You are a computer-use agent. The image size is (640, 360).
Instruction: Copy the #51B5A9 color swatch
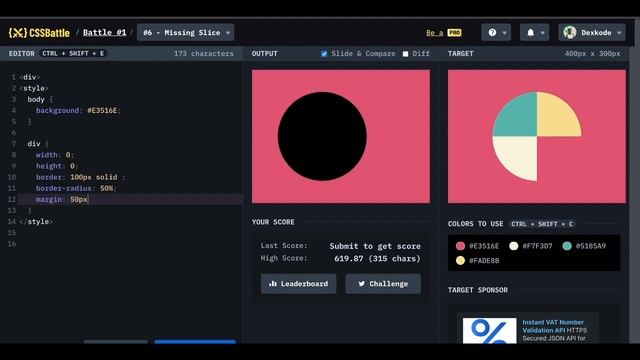567,246
